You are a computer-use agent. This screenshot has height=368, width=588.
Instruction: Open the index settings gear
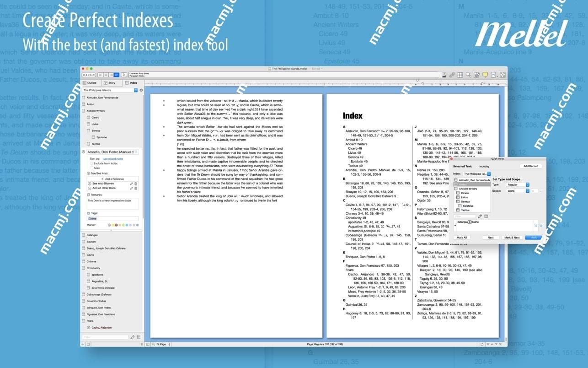pos(141,90)
